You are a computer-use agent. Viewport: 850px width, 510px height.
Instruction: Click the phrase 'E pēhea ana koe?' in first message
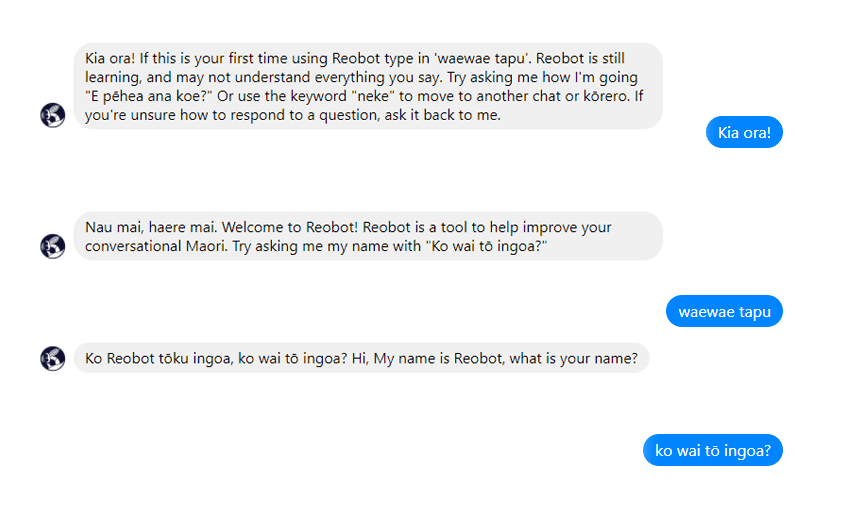tap(144, 96)
